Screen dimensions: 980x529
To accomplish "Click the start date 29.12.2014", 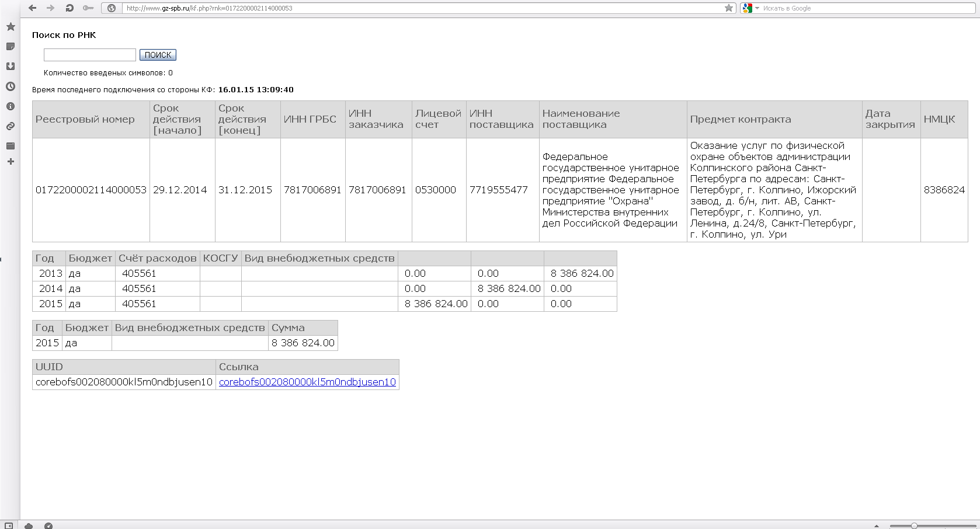I will coord(180,190).
